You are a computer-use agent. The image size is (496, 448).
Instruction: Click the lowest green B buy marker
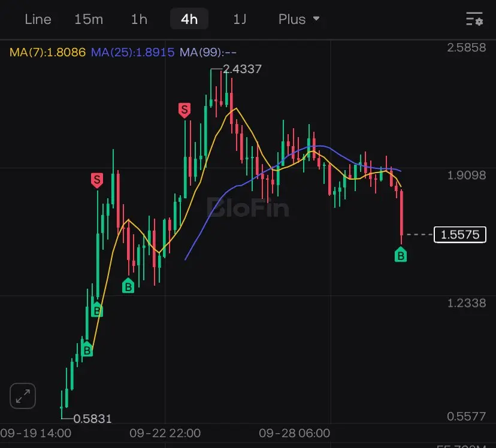click(x=87, y=349)
